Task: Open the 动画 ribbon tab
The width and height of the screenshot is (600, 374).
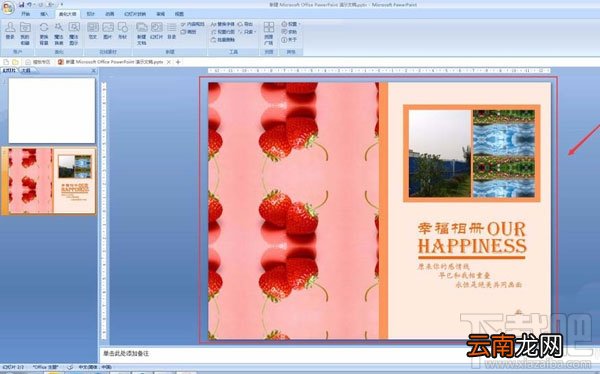Action: coord(109,14)
